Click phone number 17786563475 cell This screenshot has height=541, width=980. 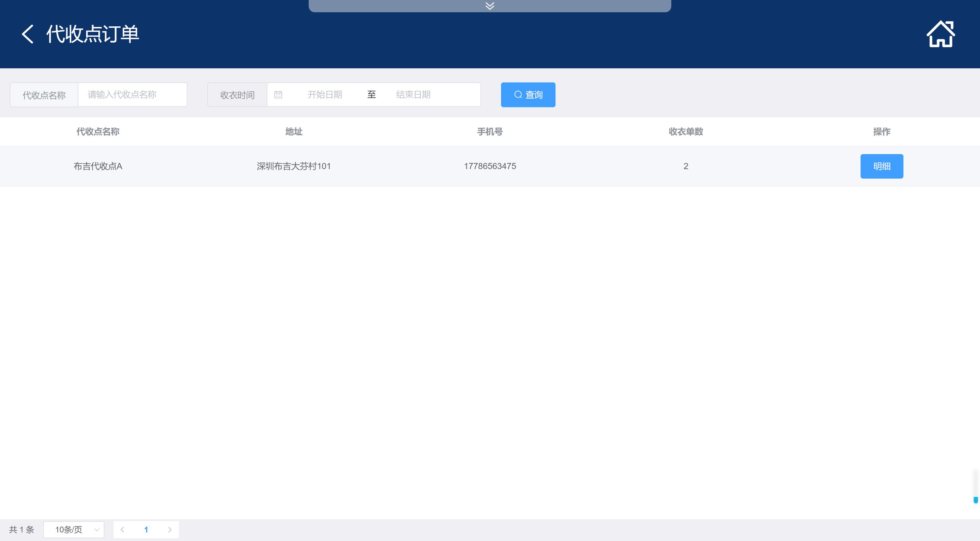click(x=490, y=166)
